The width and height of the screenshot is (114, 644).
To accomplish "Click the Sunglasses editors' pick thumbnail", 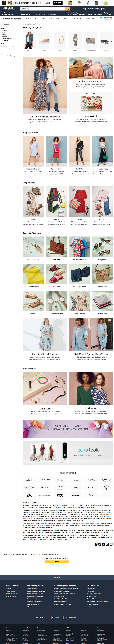I will (x=102, y=247).
